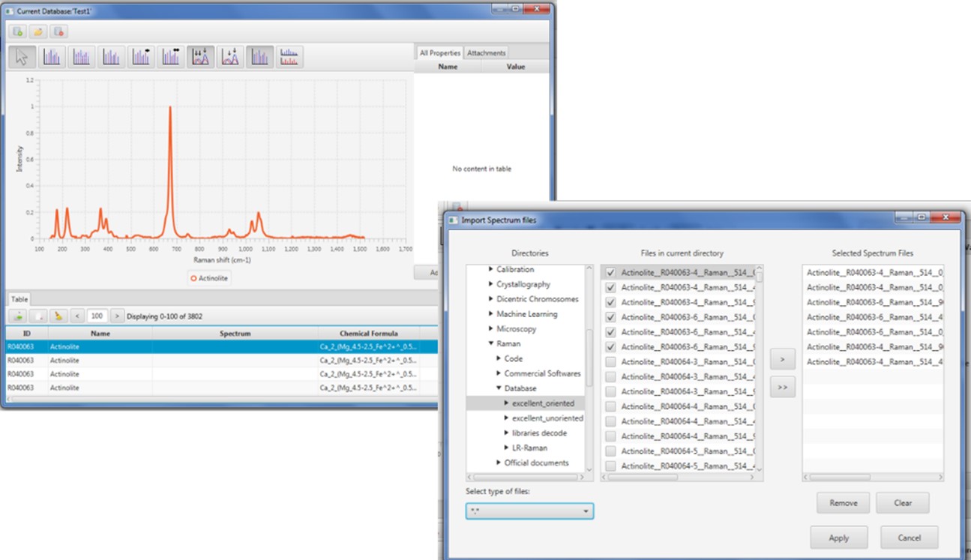The width and height of the screenshot is (971, 560).
Task: Go to next table page with > button
Action: tap(116, 316)
